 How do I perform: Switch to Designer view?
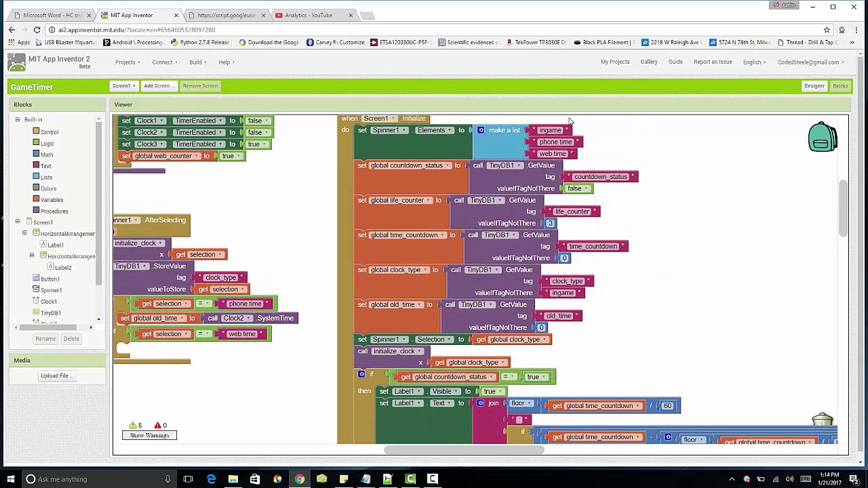tap(814, 86)
